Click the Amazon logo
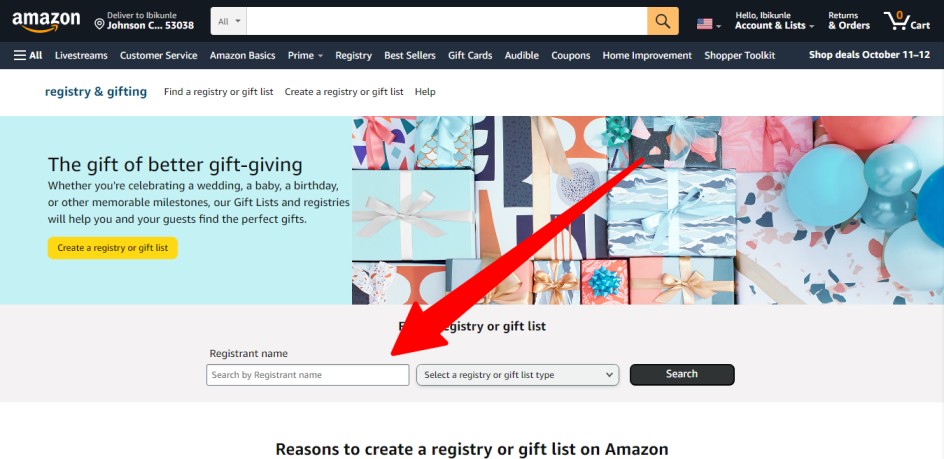The height and width of the screenshot is (459, 944). (x=46, y=22)
